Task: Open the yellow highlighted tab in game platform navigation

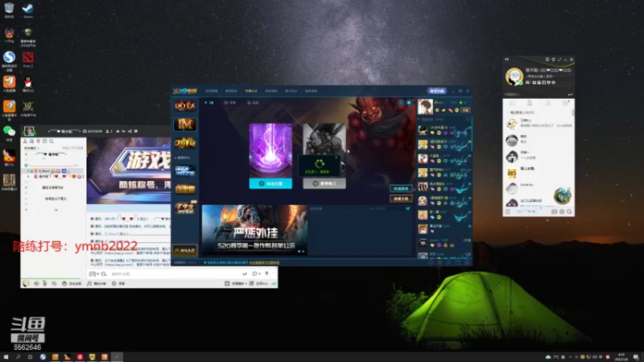Action: (251, 91)
